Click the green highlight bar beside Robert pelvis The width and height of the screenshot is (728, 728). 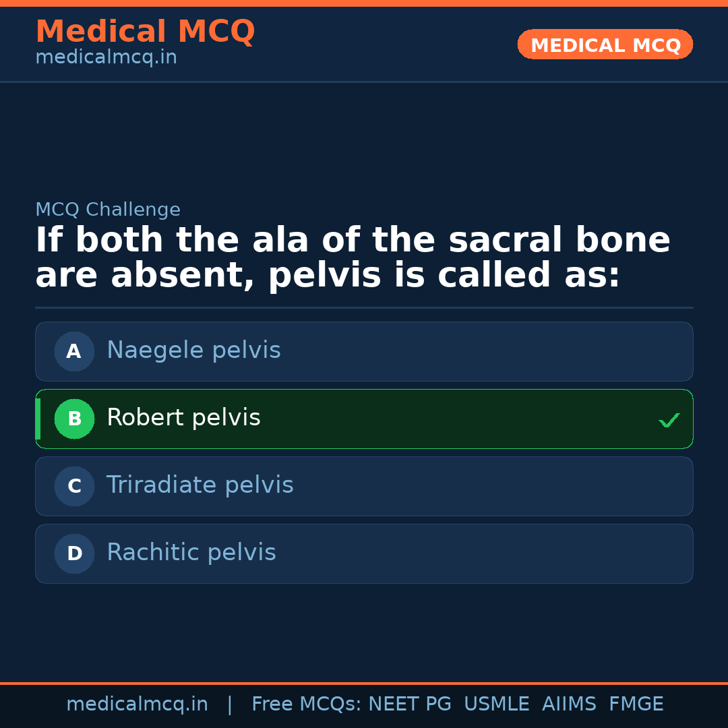click(38, 419)
